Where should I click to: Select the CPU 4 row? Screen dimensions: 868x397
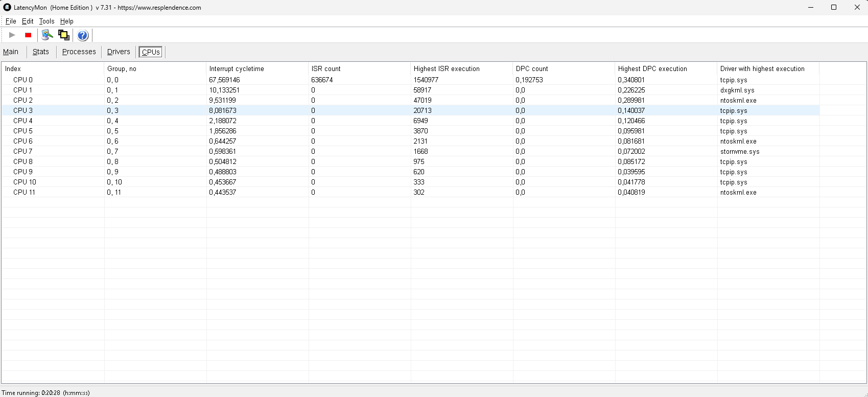[411, 121]
